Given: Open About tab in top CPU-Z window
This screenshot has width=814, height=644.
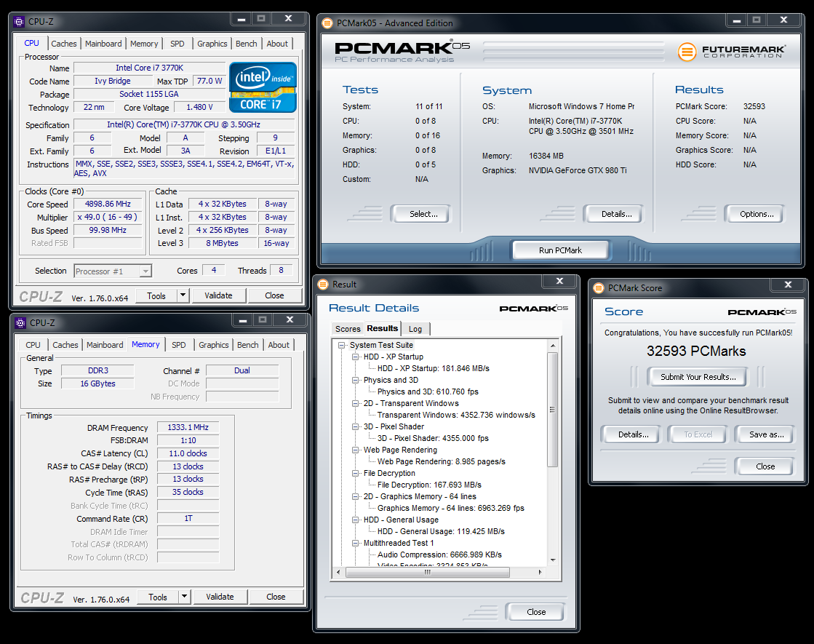Looking at the screenshot, I should click(277, 44).
